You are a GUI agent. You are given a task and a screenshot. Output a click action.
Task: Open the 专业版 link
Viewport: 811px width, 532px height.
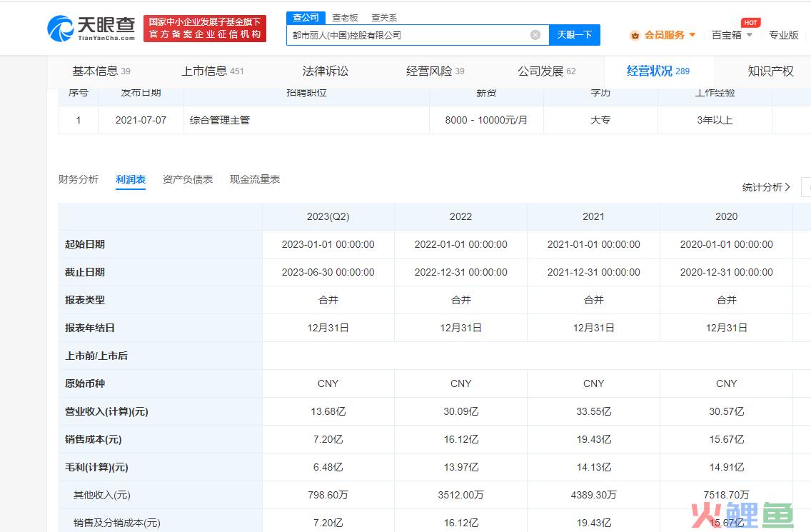tap(783, 35)
